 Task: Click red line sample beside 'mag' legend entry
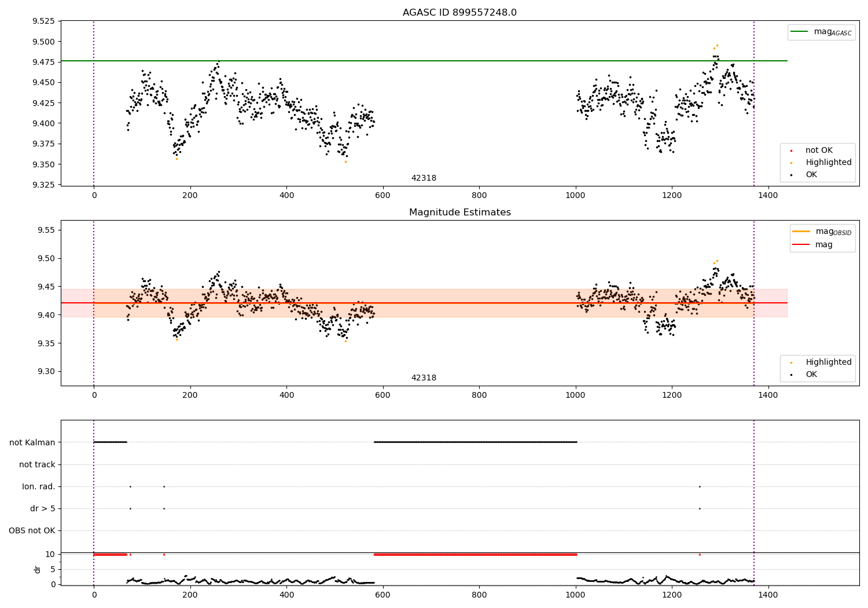(x=801, y=245)
